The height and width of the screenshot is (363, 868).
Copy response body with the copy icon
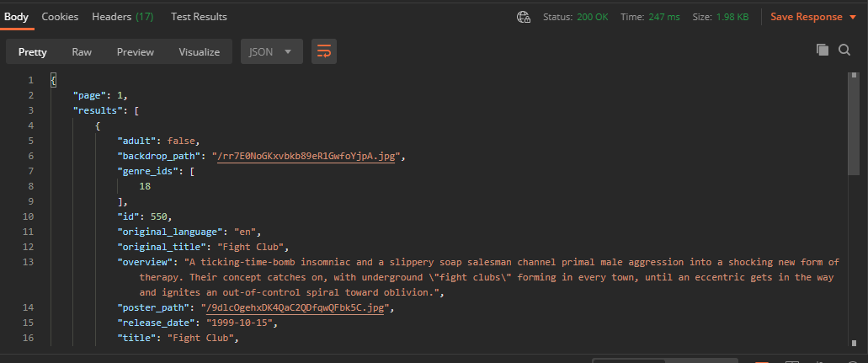point(823,50)
